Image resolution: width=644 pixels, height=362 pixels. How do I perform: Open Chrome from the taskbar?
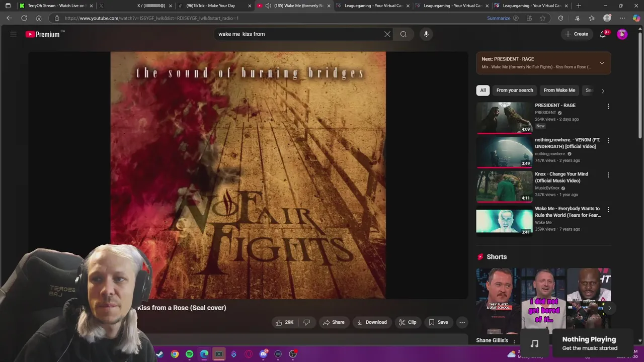[175, 354]
